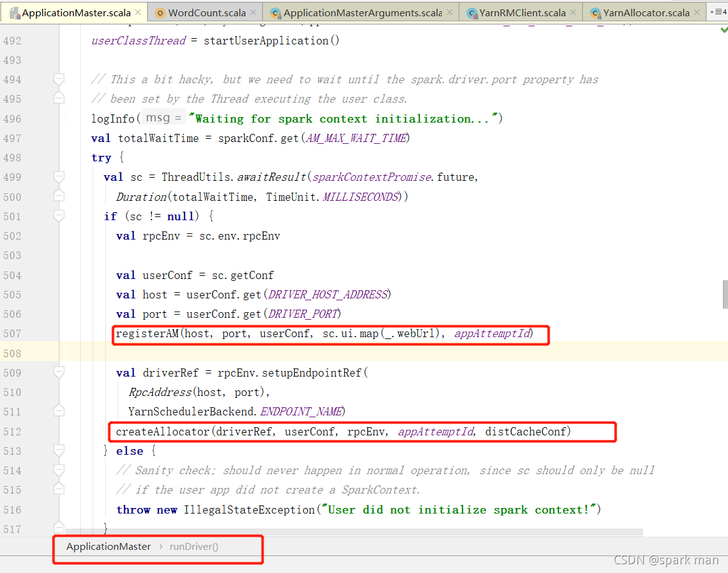Fold the awaitResult call at line 499

(x=59, y=177)
